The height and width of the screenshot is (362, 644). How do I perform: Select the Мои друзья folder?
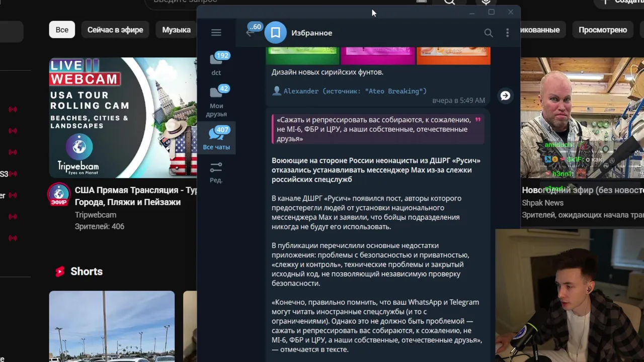216,101
